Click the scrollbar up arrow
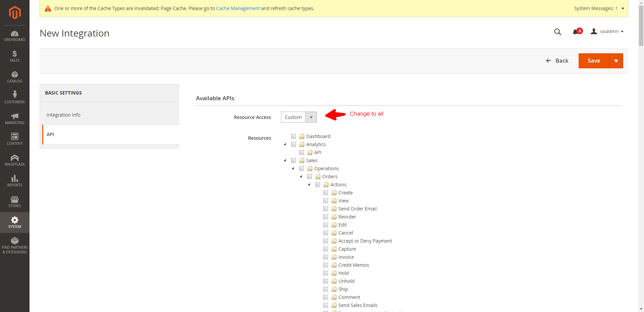 point(641,2)
